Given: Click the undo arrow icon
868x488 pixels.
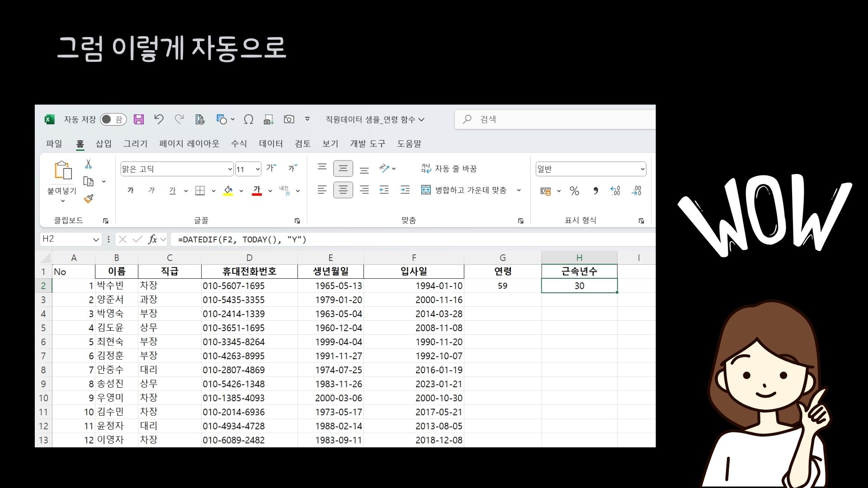Looking at the screenshot, I should pyautogui.click(x=158, y=119).
